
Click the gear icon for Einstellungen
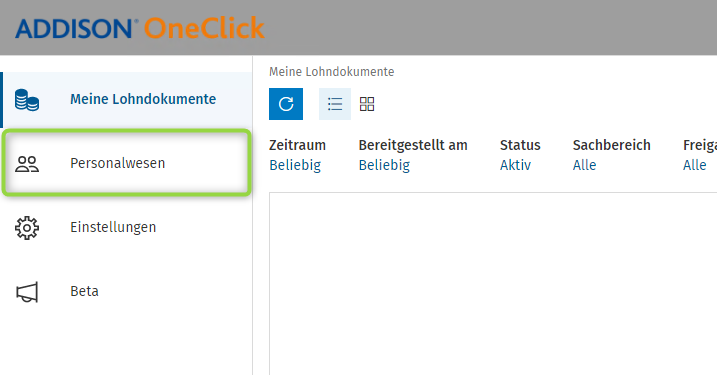(27, 228)
